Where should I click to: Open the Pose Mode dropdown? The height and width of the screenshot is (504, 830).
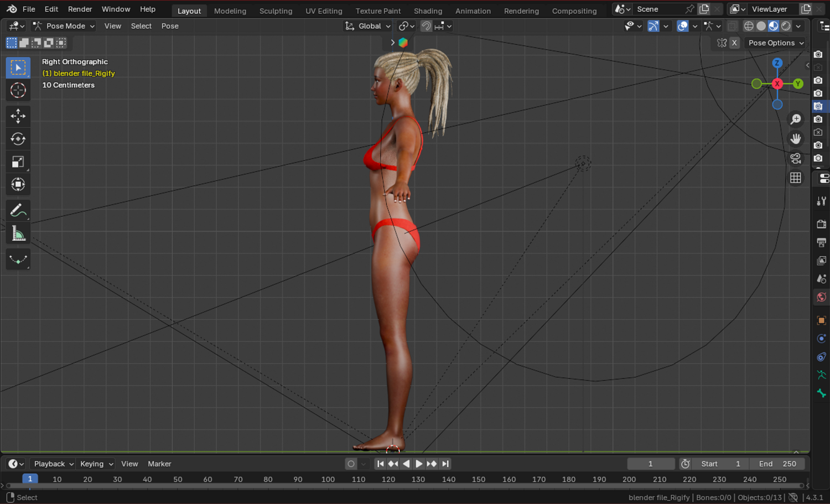pyautogui.click(x=64, y=26)
